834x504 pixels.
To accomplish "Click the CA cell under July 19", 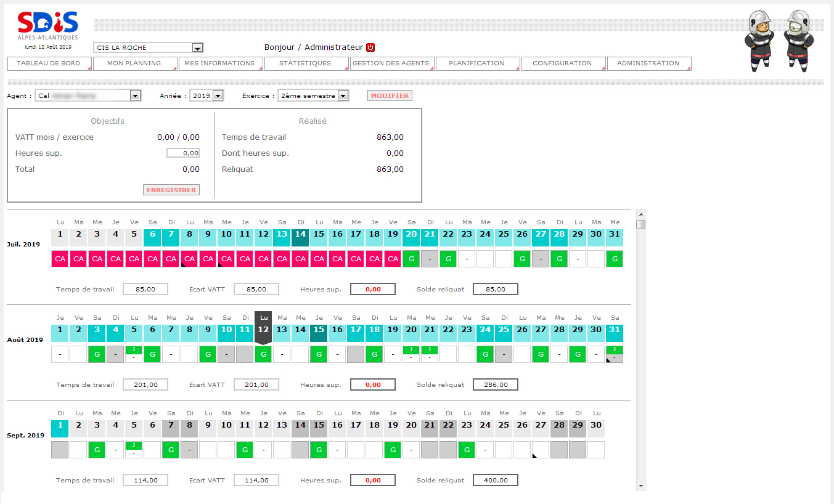I will pyautogui.click(x=393, y=259).
